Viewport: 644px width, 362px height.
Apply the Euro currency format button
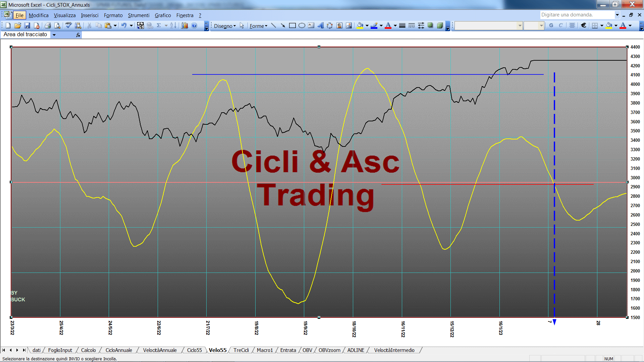pyautogui.click(x=584, y=25)
